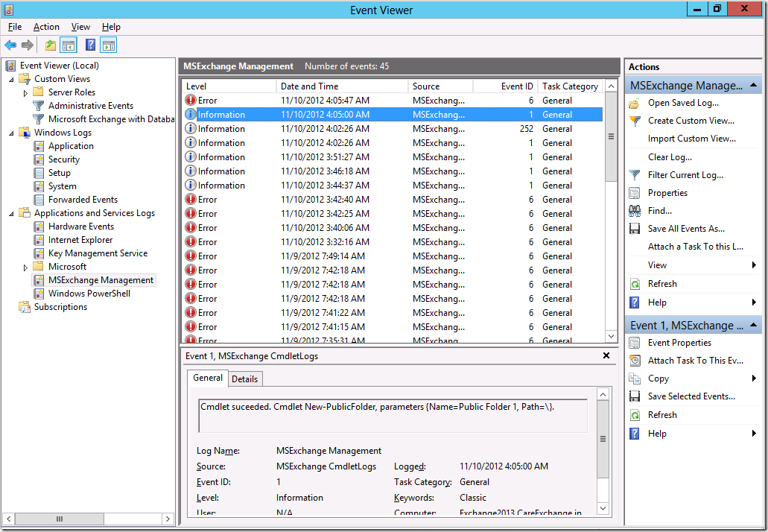Click the Security log icon in tree
This screenshot has height=532, width=768.
coord(39,159)
